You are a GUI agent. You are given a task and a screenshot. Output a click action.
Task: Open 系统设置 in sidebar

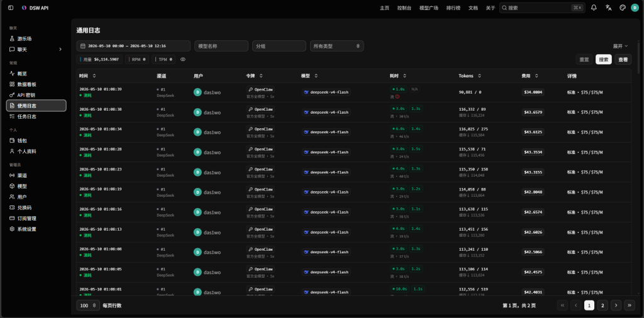point(36,229)
